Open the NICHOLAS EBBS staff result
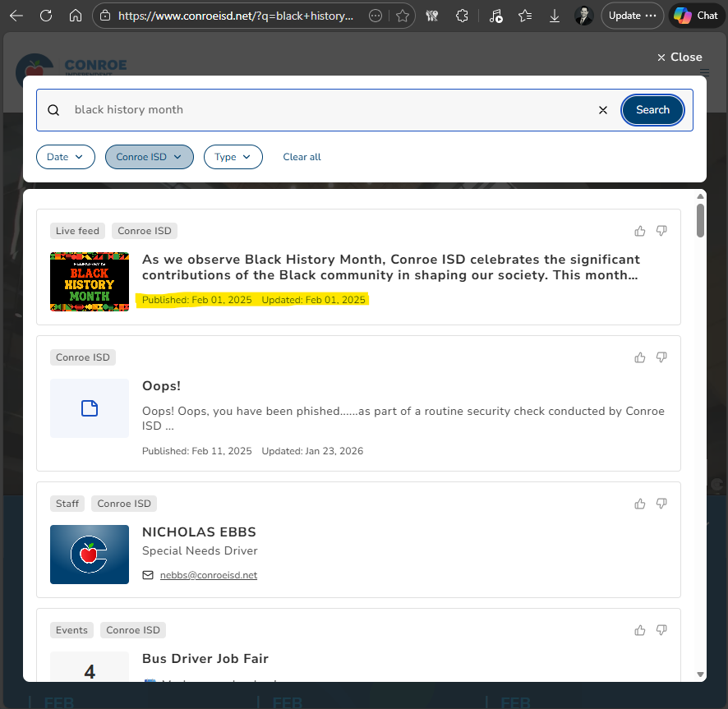728x709 pixels. (199, 532)
